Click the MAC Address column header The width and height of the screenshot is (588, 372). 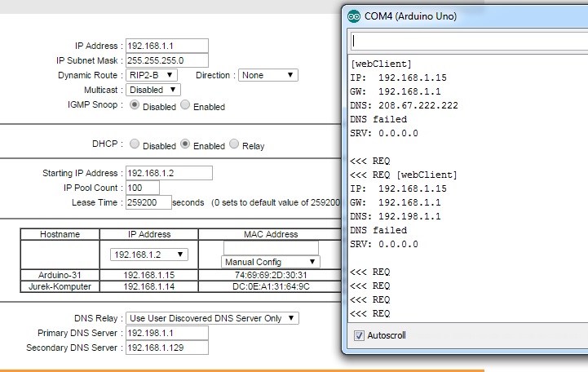[x=271, y=234]
